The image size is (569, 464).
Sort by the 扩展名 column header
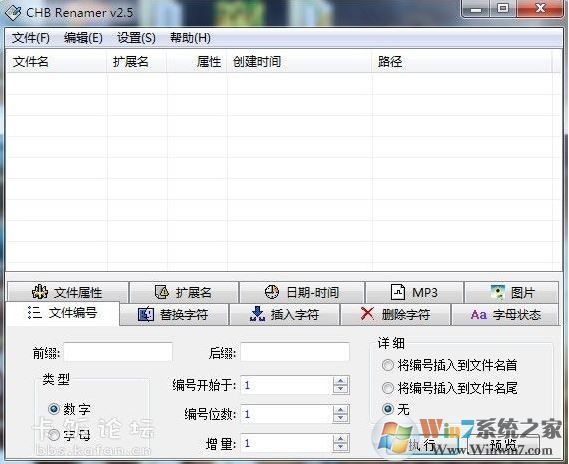pyautogui.click(x=137, y=62)
